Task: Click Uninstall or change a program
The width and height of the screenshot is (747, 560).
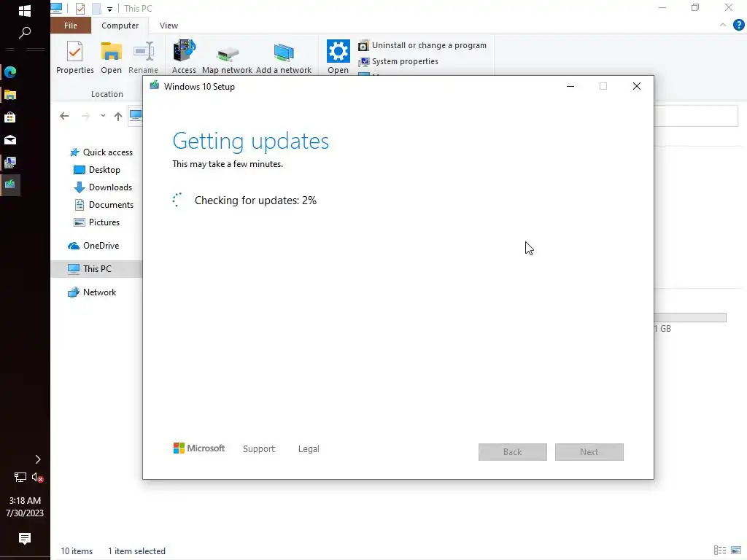Action: pos(422,45)
